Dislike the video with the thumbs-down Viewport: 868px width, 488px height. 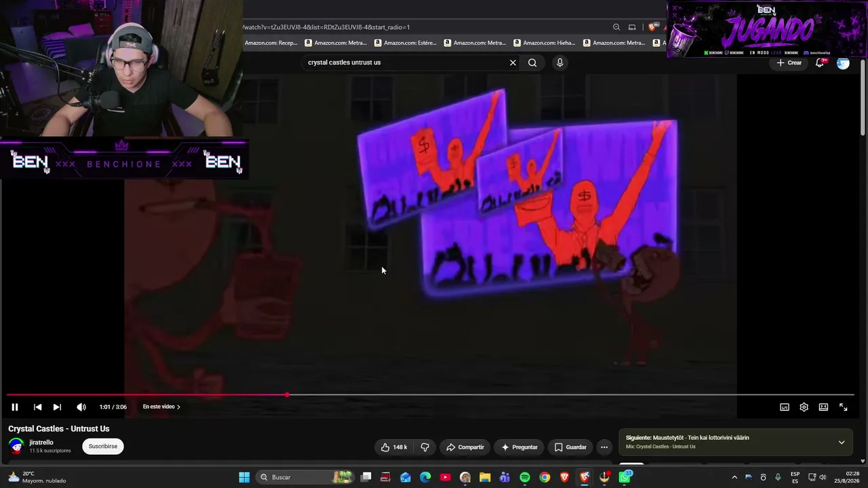coord(425,447)
